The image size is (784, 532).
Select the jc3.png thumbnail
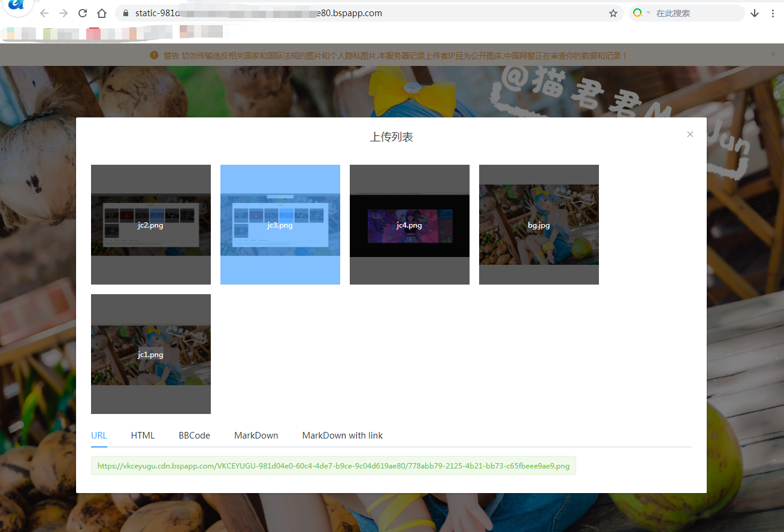pos(280,225)
